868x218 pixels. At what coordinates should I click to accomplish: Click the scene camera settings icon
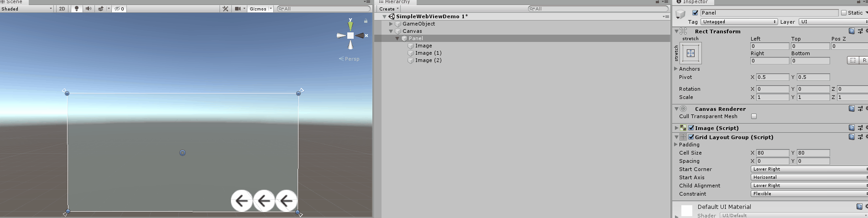(x=238, y=9)
